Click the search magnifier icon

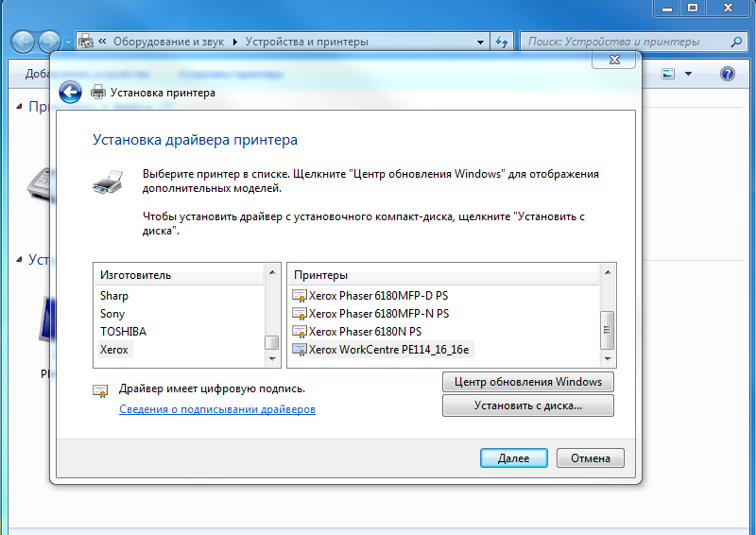tap(736, 42)
